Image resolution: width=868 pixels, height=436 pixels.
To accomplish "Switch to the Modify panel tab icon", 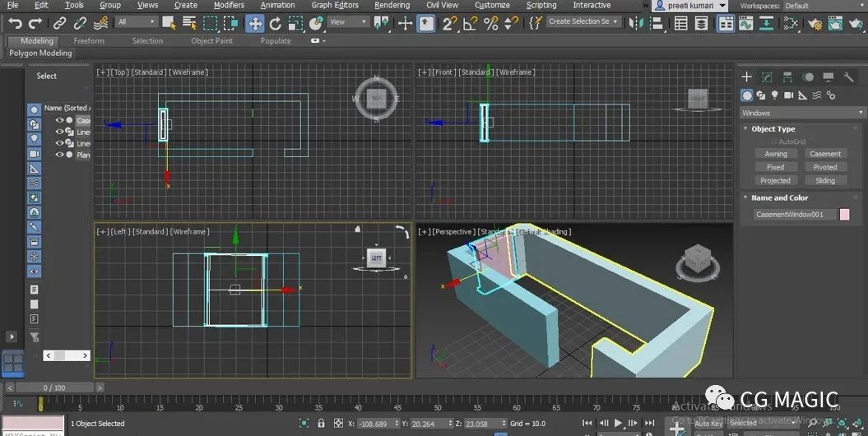I will (x=768, y=77).
